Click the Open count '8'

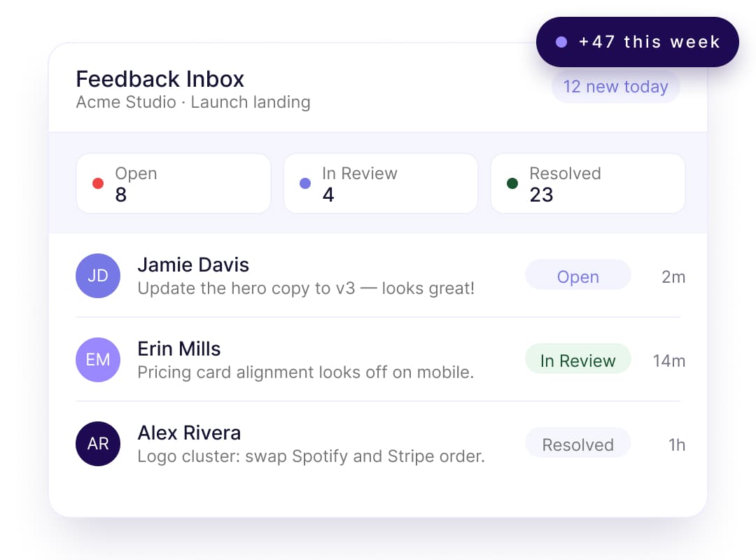(x=121, y=195)
